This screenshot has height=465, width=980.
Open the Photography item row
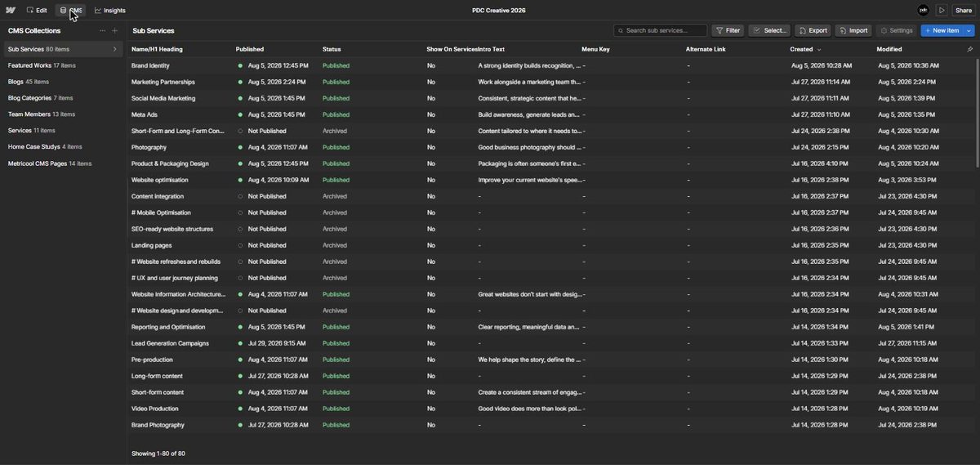click(552, 147)
